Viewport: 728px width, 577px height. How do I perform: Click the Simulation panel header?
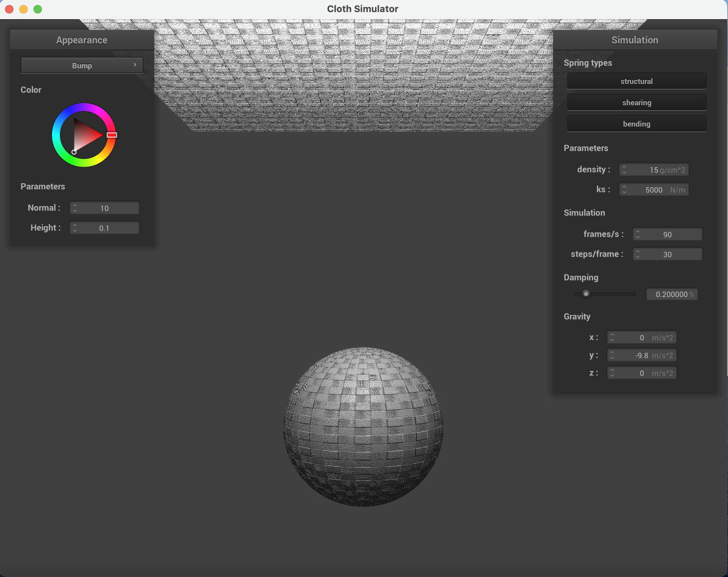[x=635, y=40]
